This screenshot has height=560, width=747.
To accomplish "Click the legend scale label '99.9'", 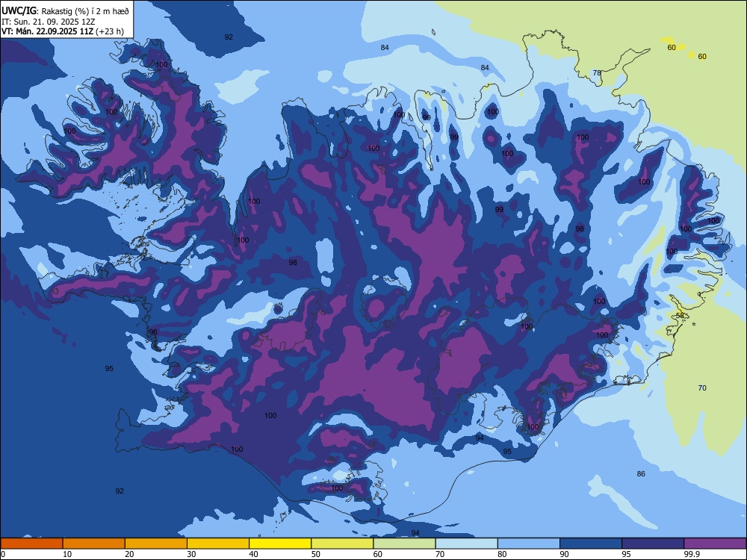I will point(691,554).
